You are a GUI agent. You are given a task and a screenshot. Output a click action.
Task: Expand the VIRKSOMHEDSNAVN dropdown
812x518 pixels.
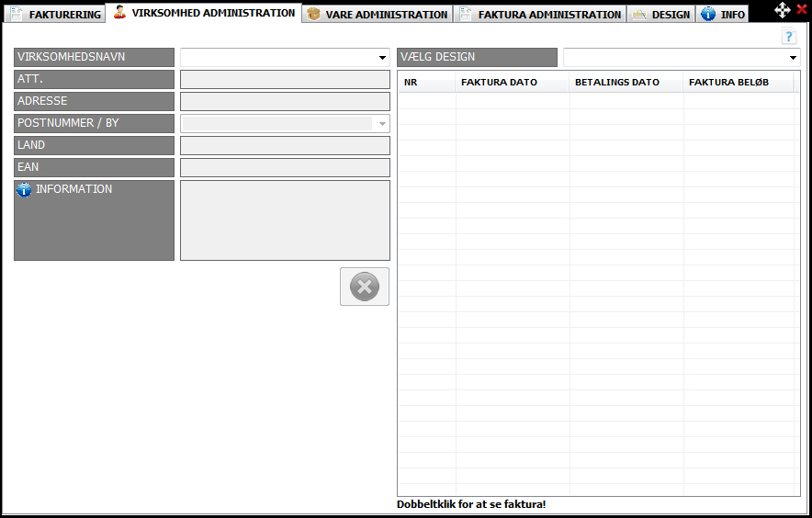[x=382, y=58]
